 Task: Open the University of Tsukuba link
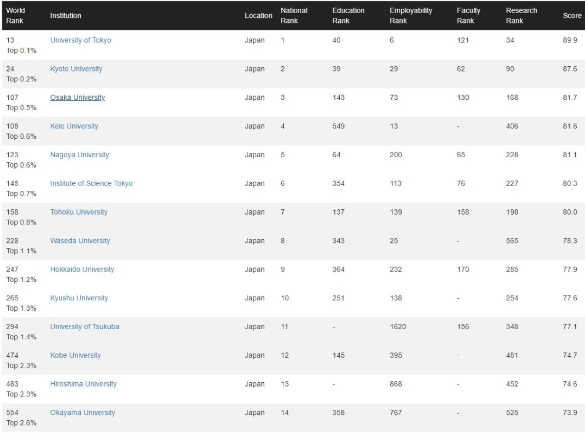point(85,327)
